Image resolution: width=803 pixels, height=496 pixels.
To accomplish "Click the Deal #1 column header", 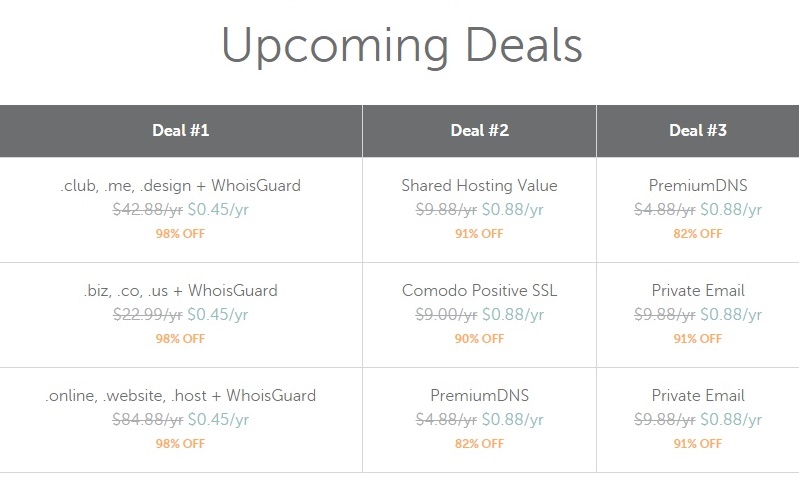I will click(181, 131).
